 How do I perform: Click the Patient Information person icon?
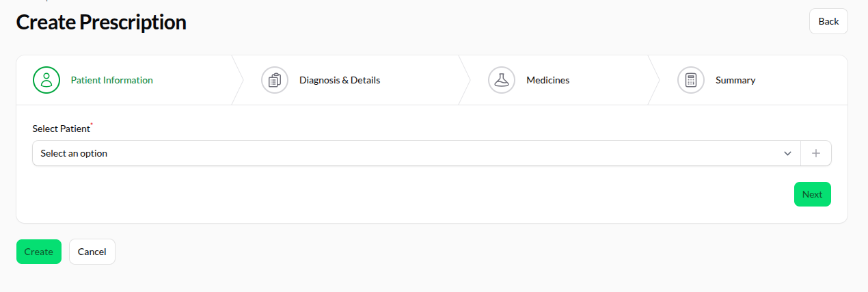click(46, 80)
